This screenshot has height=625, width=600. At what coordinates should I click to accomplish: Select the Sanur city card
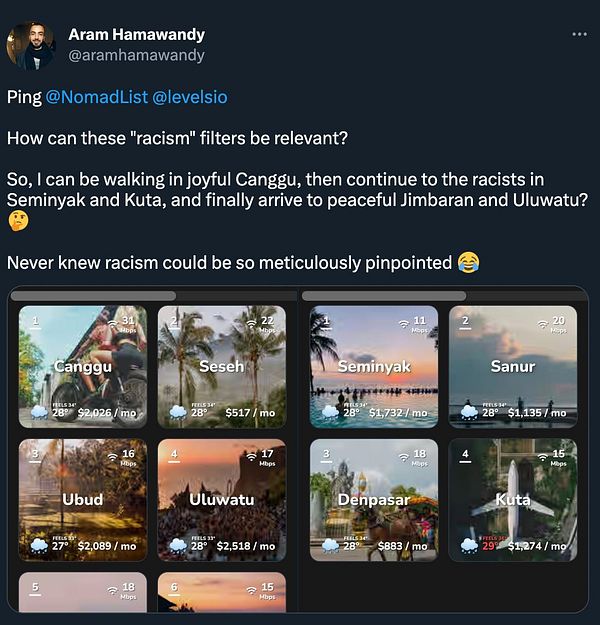[x=512, y=366]
